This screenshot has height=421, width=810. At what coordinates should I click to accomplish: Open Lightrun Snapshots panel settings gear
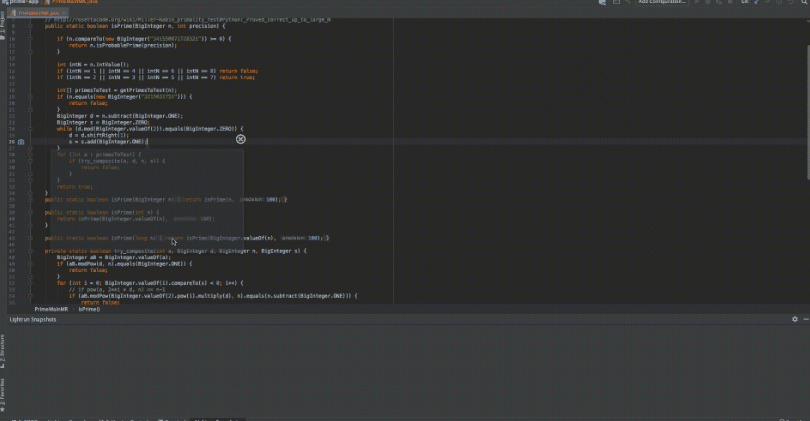[795, 319]
